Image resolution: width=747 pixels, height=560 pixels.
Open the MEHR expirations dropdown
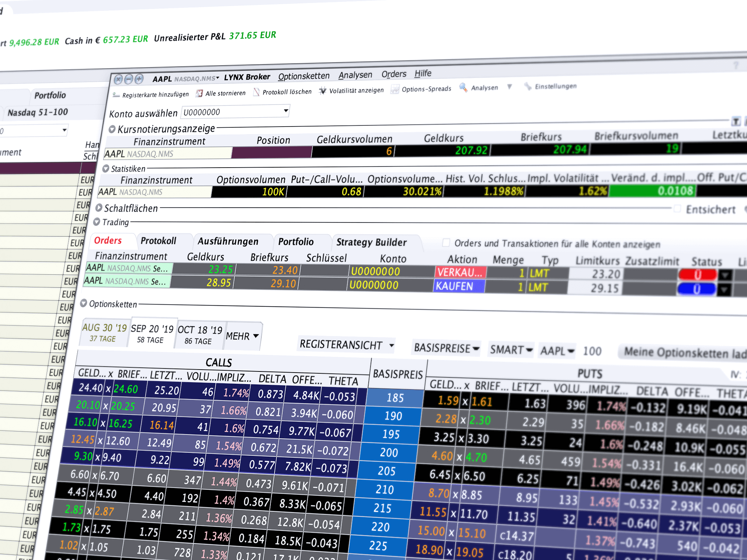tap(243, 336)
